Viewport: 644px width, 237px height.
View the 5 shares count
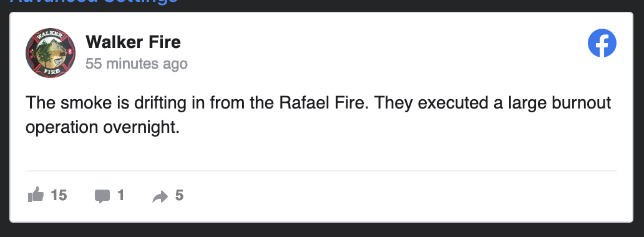[179, 195]
